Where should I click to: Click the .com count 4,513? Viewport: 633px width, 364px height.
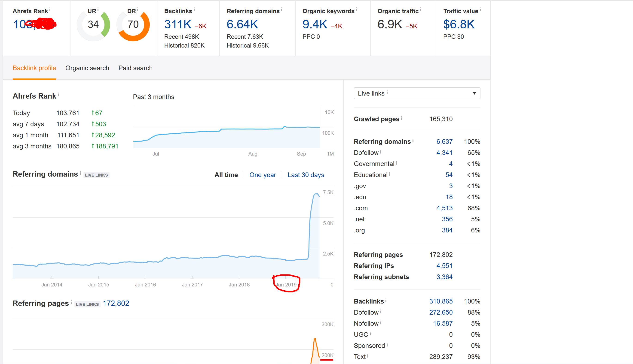coord(444,208)
